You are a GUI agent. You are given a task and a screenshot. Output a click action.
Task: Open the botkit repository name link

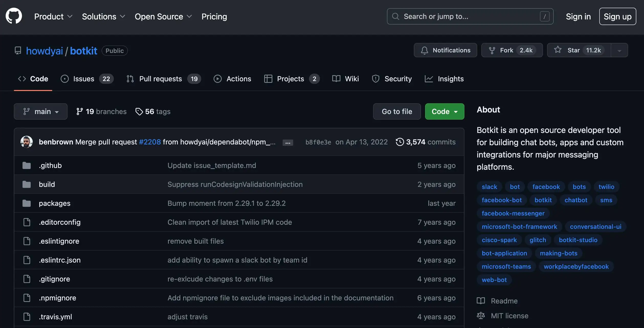tap(84, 51)
